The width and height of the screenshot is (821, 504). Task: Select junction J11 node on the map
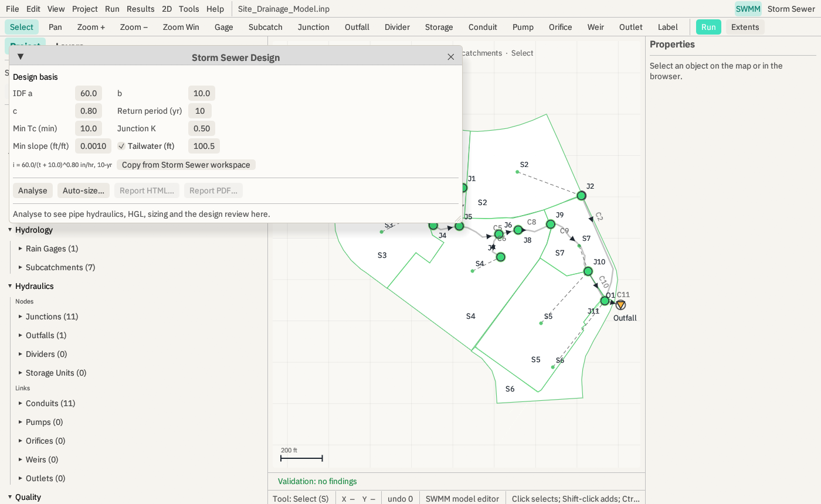pos(605,301)
